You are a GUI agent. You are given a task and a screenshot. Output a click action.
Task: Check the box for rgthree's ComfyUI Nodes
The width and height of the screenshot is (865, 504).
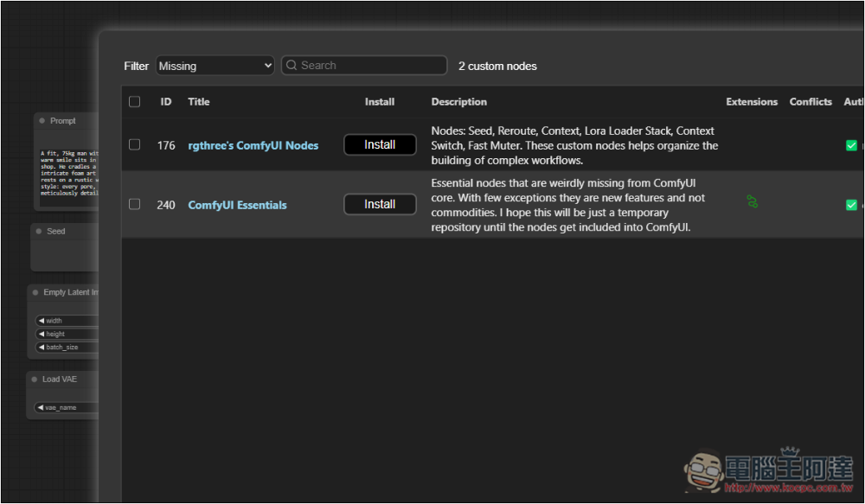click(134, 144)
